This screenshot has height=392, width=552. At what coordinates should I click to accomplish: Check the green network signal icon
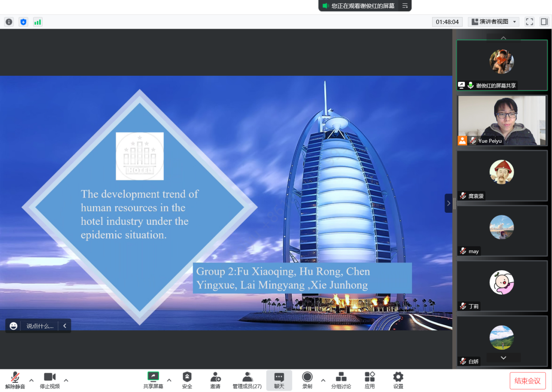(x=38, y=22)
